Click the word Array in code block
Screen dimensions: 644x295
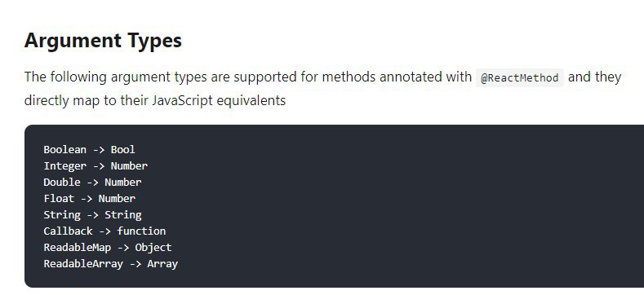[162, 264]
